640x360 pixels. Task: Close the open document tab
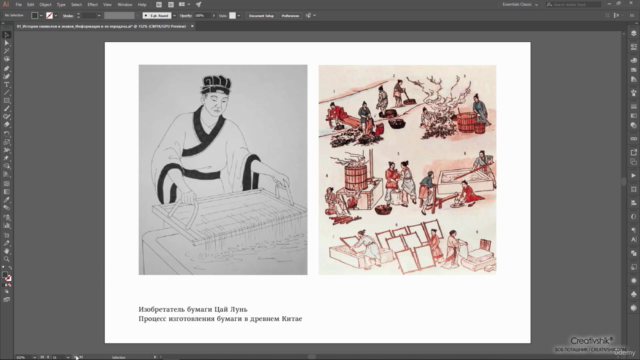[x=192, y=26]
